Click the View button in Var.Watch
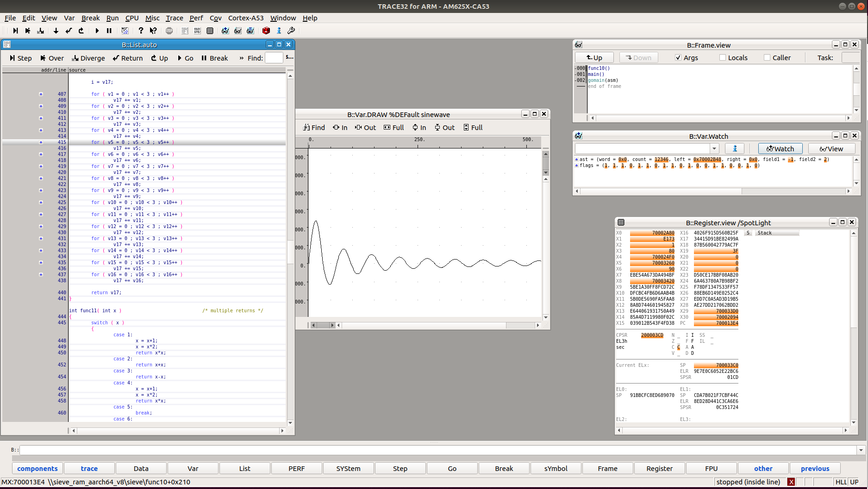Viewport: 868px width, 489px height. (831, 149)
